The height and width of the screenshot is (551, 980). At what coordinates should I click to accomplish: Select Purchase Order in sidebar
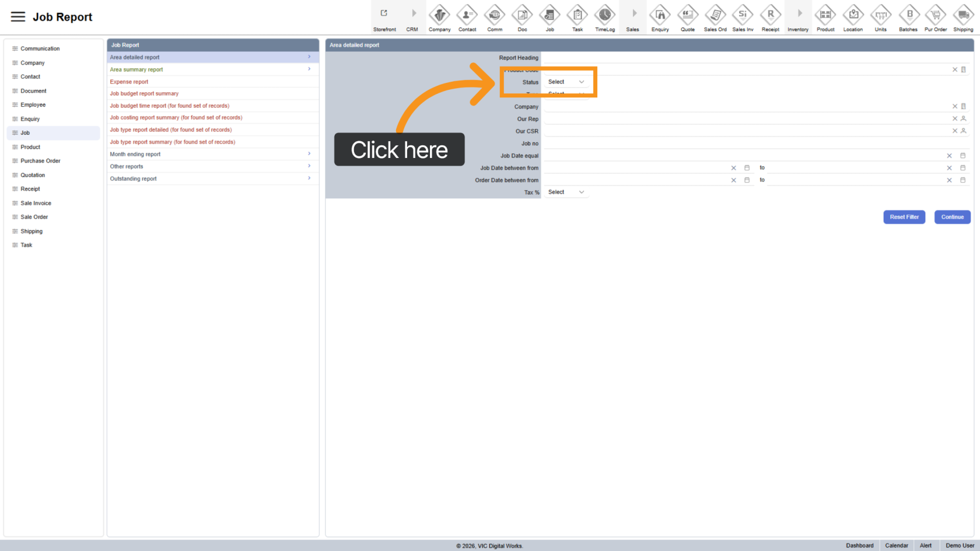click(x=40, y=161)
